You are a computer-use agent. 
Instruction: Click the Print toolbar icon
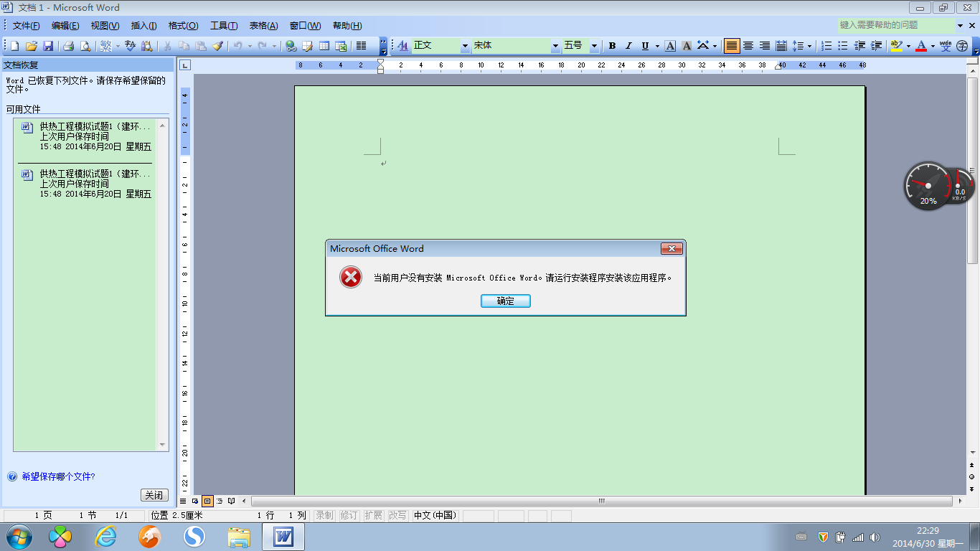69,46
